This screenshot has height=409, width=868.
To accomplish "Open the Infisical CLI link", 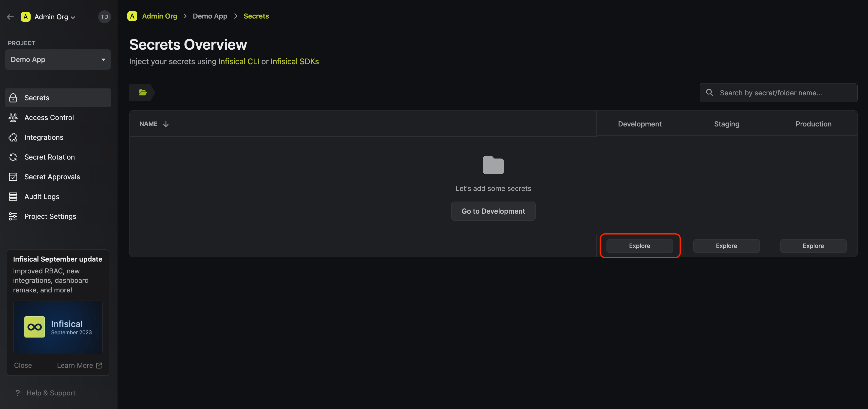I will click(239, 61).
